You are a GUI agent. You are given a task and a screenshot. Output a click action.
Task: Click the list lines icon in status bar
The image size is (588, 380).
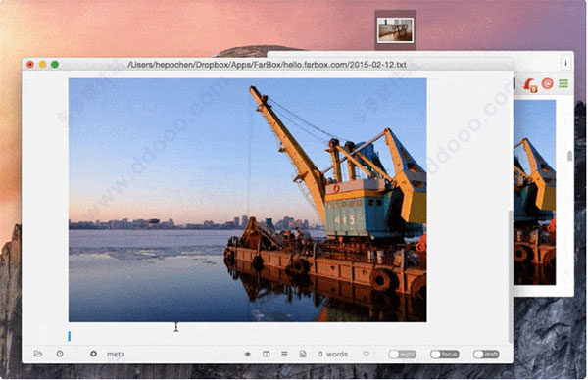coord(284,354)
